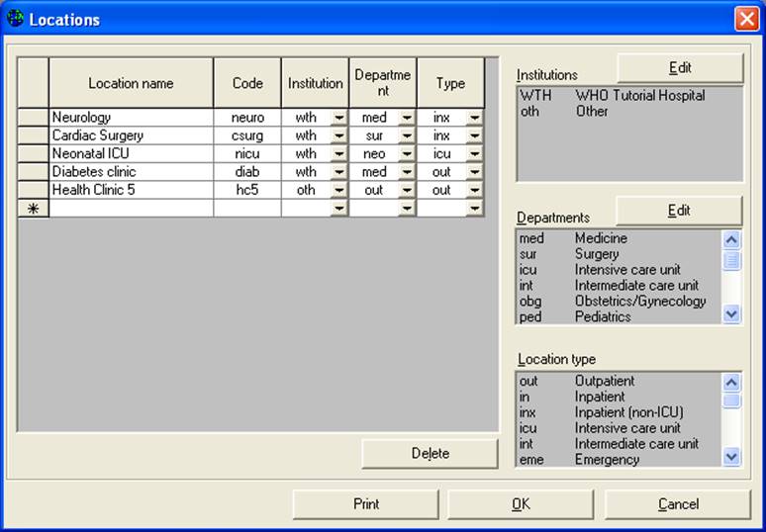766x532 pixels.
Task: Open Institution dropdown for Health Clinic 5 row
Action: pyautogui.click(x=338, y=190)
